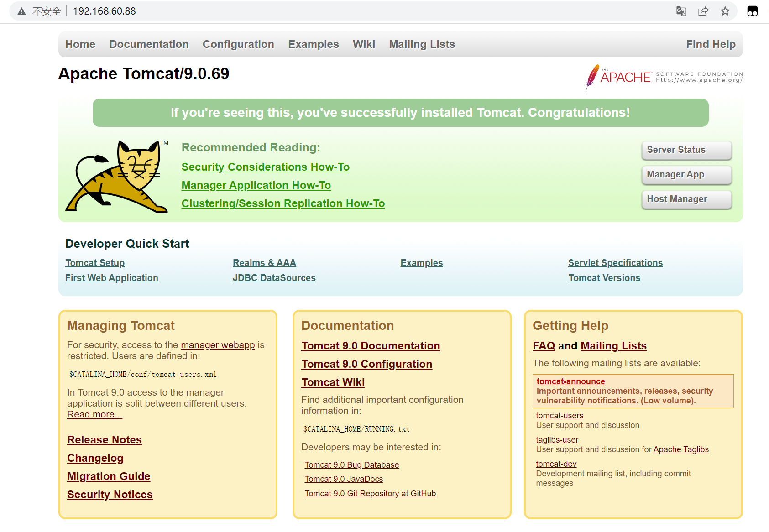Open the Wiki navigation item
This screenshot has height=532, width=769.
[x=364, y=44]
